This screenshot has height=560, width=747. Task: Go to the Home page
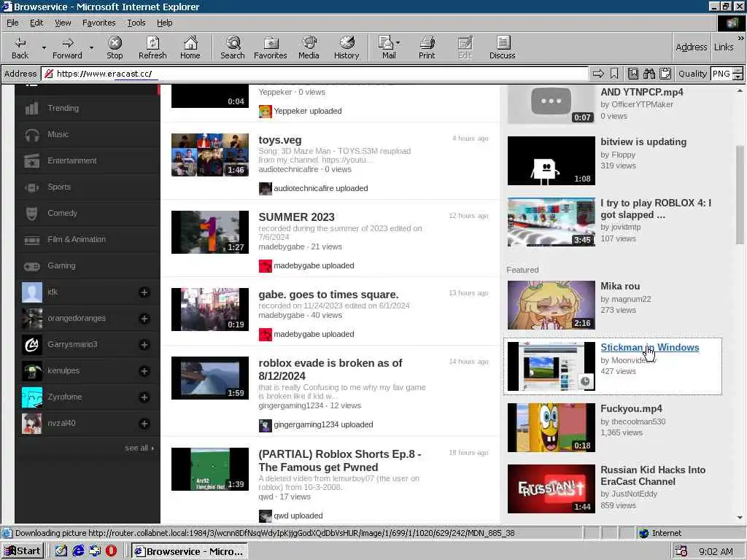pos(190,47)
